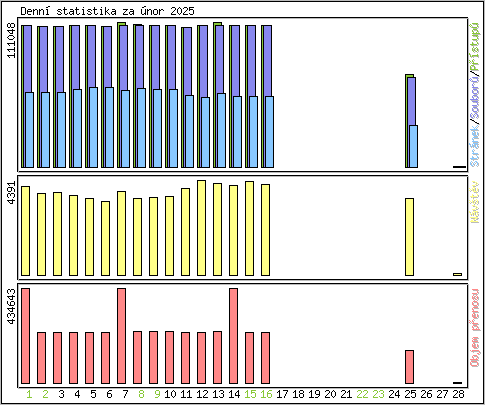Screen dimensions: 485x405
Task: Click day number 24 on bottom axis
Action: pyautogui.click(x=394, y=394)
